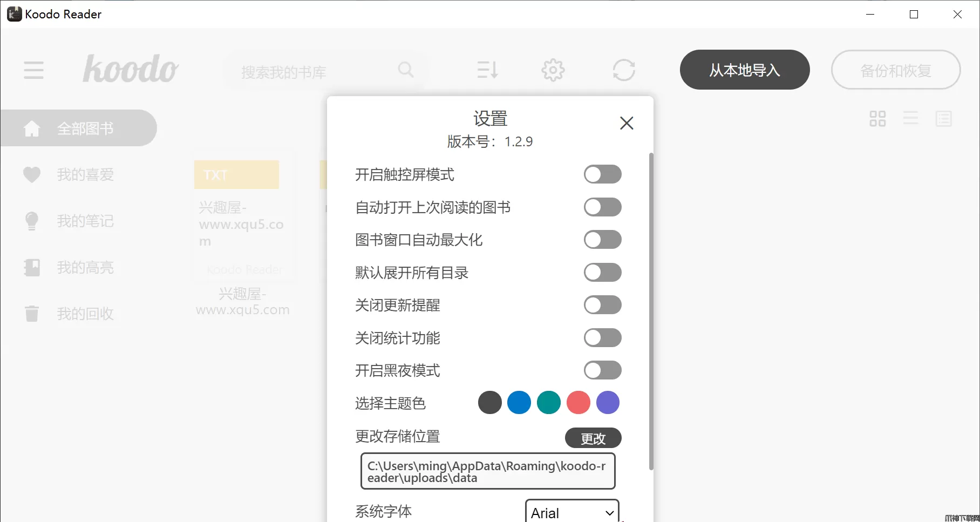Enable 默认展开所有目录 switch

(602, 273)
